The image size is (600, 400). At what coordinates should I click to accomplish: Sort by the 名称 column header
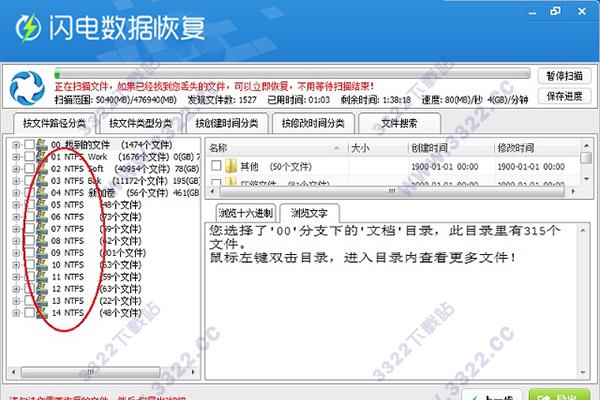(x=277, y=148)
